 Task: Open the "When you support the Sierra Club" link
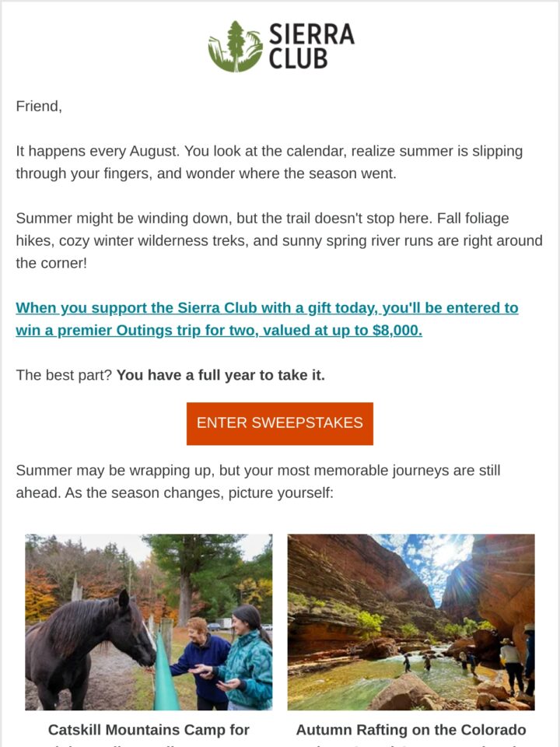click(x=267, y=308)
